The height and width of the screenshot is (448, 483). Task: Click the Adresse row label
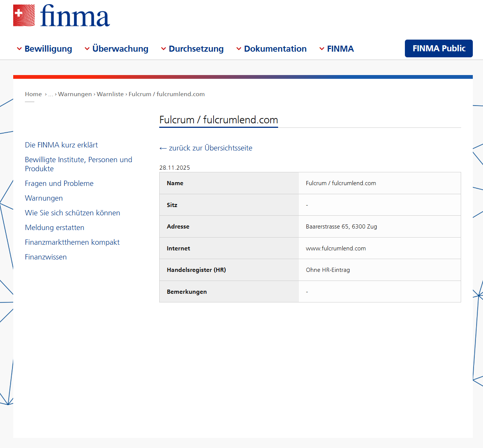178,227
